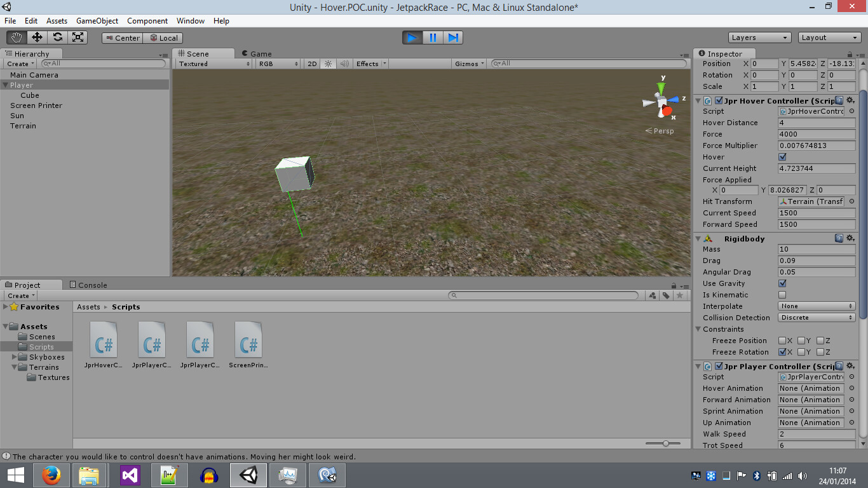Collapse the Player hierarchy item
This screenshot has height=488, width=868.
tap(6, 85)
